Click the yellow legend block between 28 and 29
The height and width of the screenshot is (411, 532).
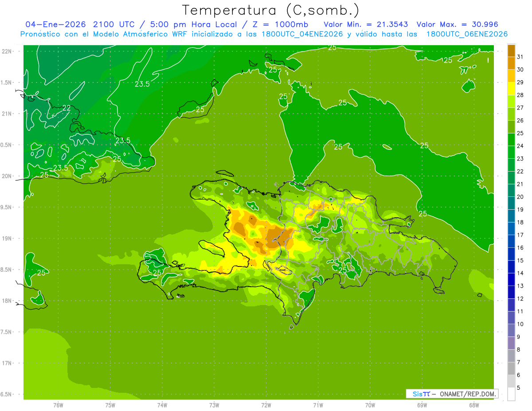(x=512, y=89)
